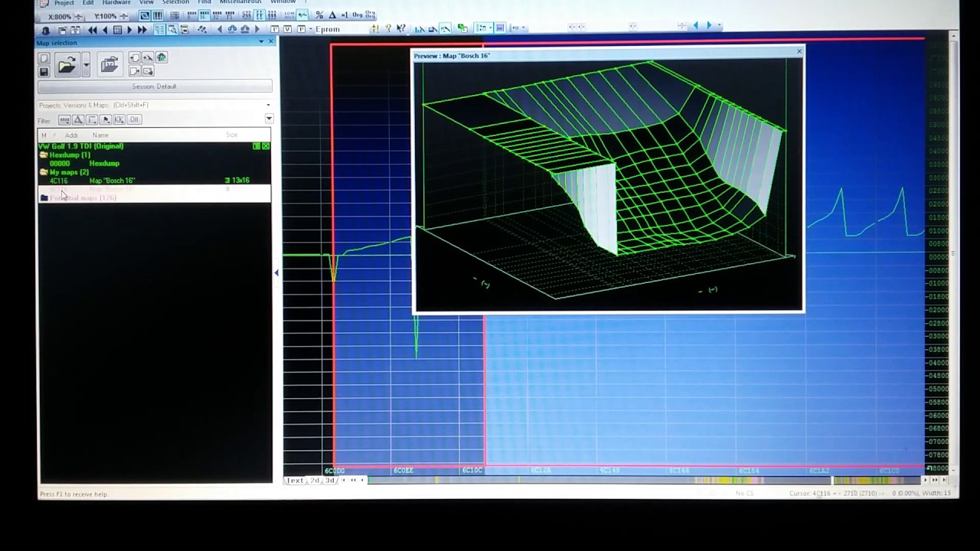Image resolution: width=980 pixels, height=551 pixels.
Task: Toggle 8-bit data width mode
Action: click(x=191, y=15)
